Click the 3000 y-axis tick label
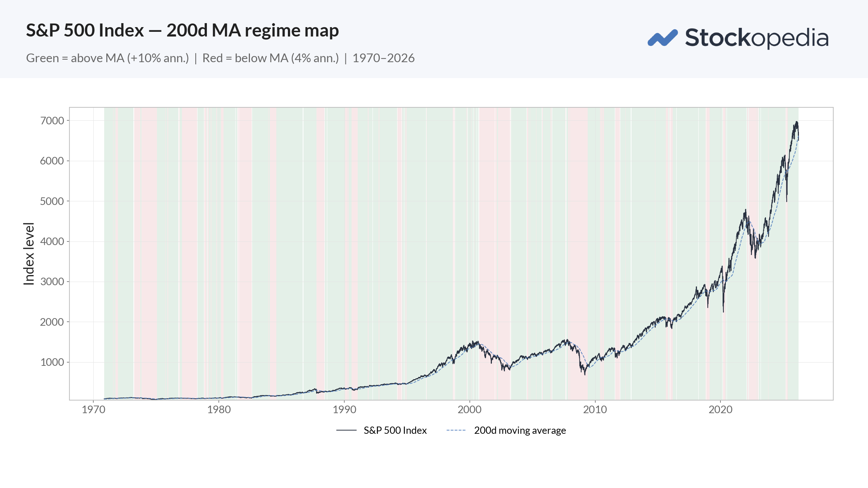868x488 pixels. (52, 282)
